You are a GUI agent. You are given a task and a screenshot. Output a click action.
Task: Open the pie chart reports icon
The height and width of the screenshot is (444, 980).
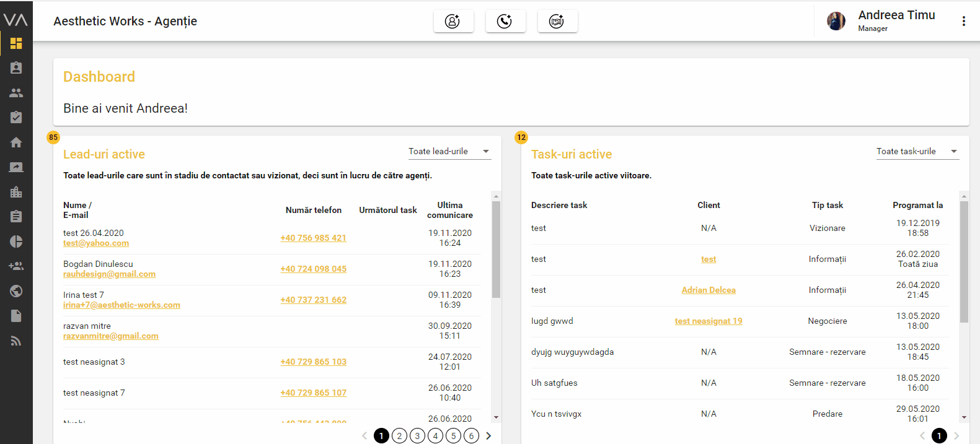pos(16,242)
